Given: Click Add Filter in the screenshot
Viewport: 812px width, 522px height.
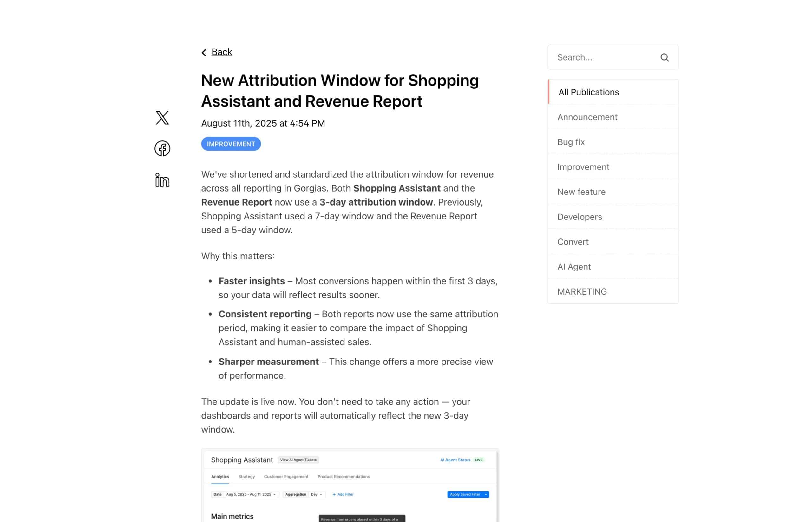Looking at the screenshot, I should click(343, 494).
